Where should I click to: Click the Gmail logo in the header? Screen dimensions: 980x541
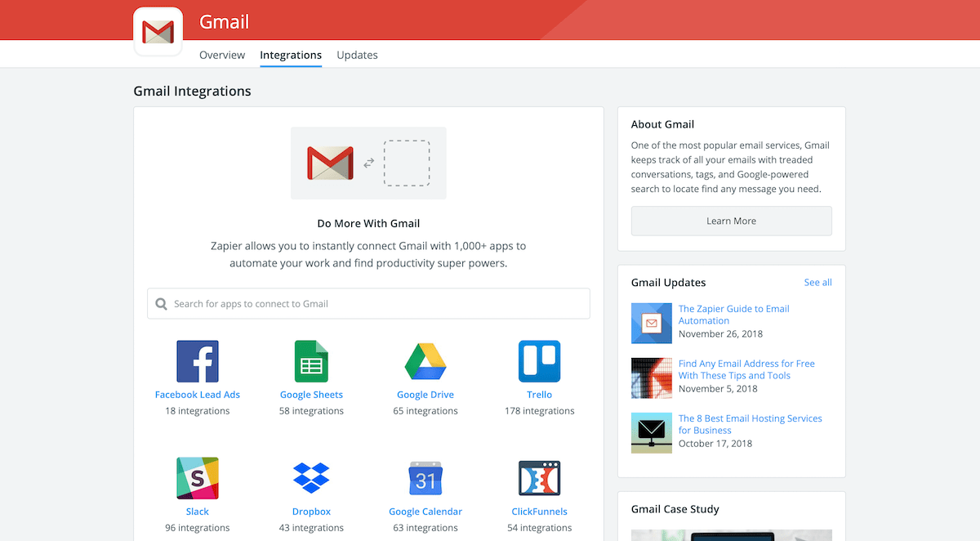coord(158,32)
